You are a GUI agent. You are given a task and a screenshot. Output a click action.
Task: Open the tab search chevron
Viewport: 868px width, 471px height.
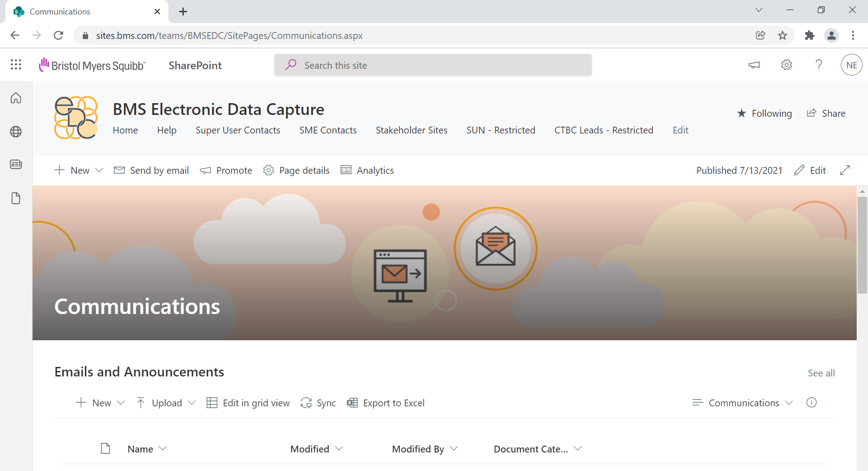coord(759,10)
